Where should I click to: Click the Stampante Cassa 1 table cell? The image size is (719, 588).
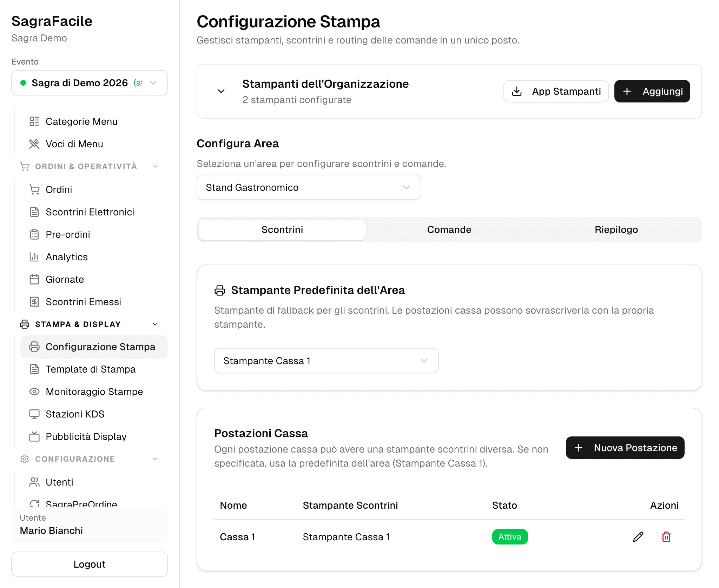tap(347, 537)
